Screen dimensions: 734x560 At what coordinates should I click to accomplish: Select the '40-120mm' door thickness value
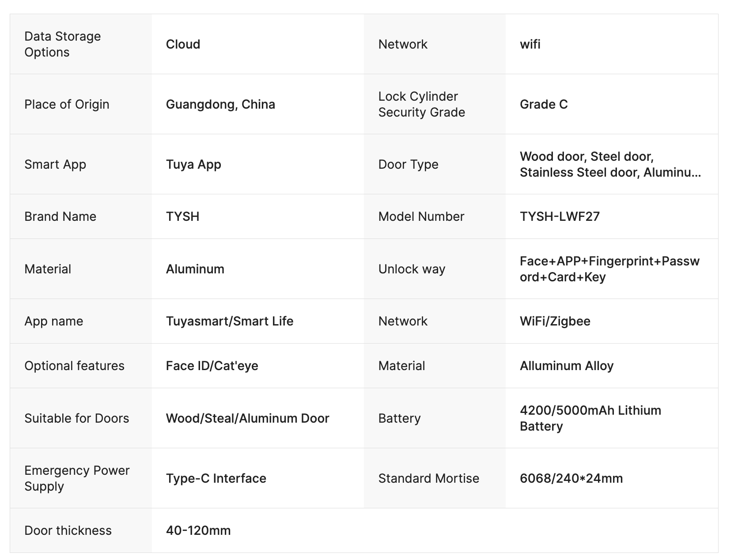(x=198, y=530)
